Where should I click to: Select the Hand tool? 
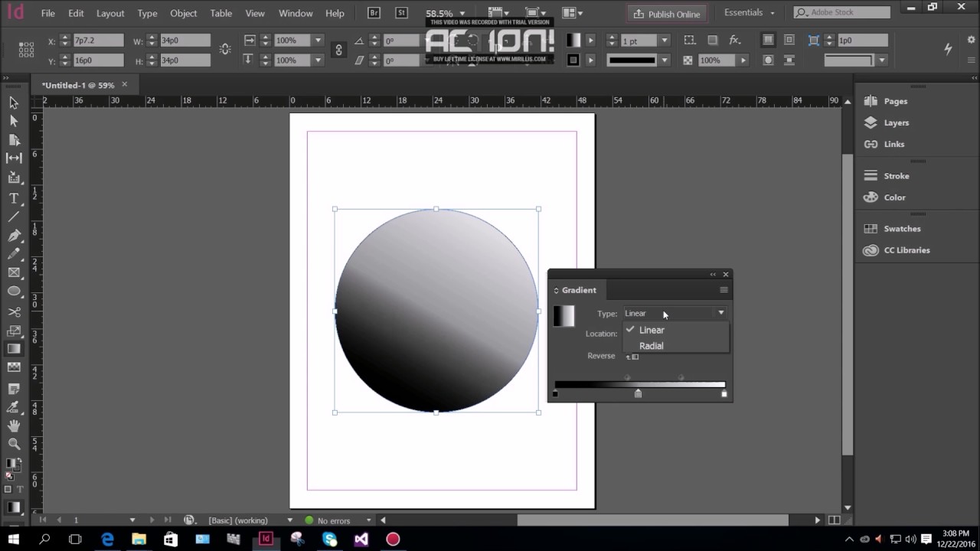14,425
